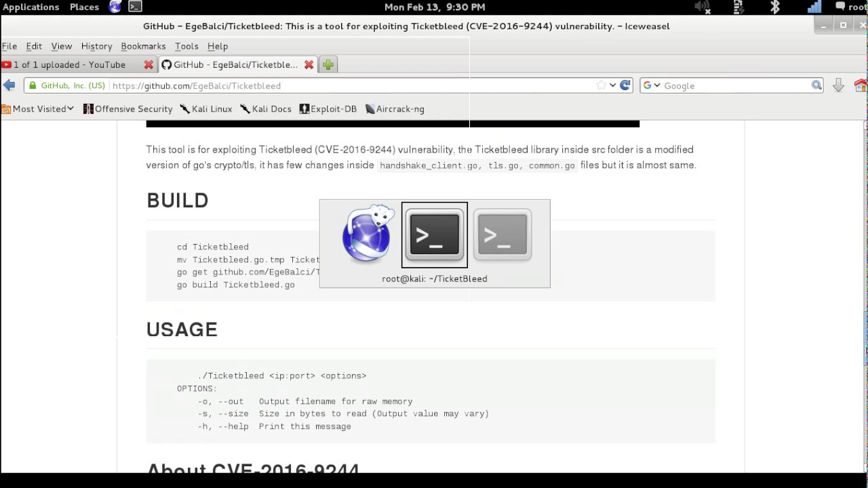Focus the URL address field

(353, 85)
